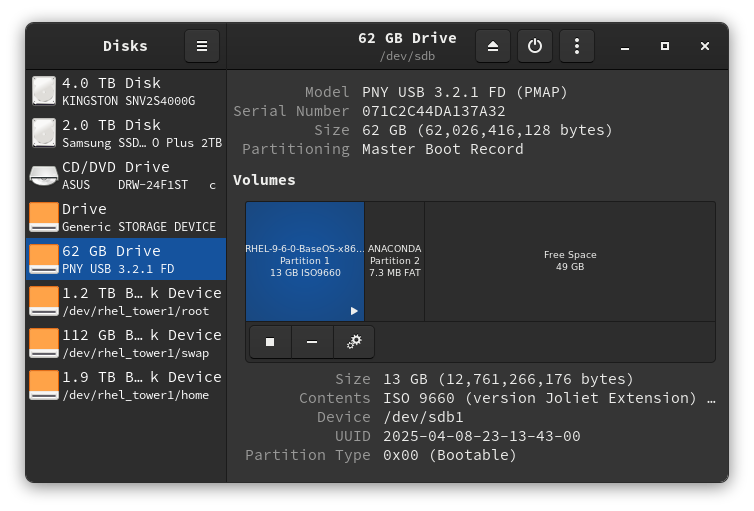Click the partition size 12,761,266,176 bytes text
Viewport: 754px width, 511px height.
point(508,379)
